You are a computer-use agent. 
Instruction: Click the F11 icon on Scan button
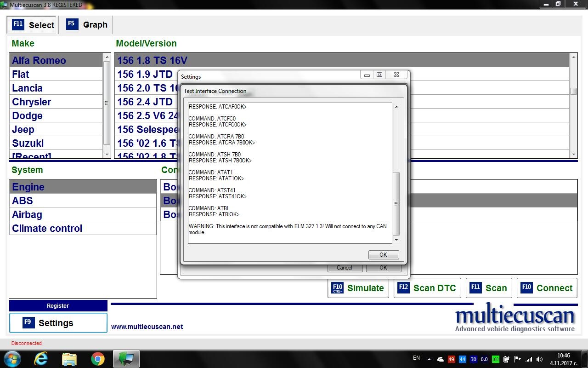point(475,288)
